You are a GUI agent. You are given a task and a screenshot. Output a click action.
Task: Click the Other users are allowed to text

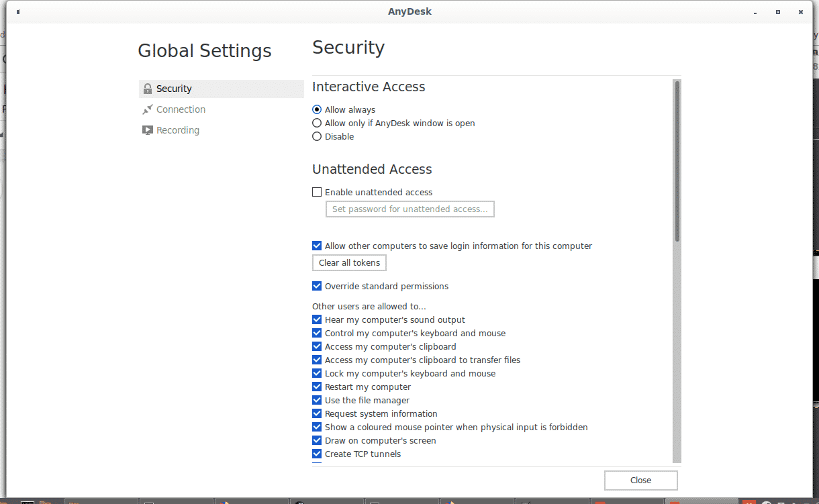point(369,306)
